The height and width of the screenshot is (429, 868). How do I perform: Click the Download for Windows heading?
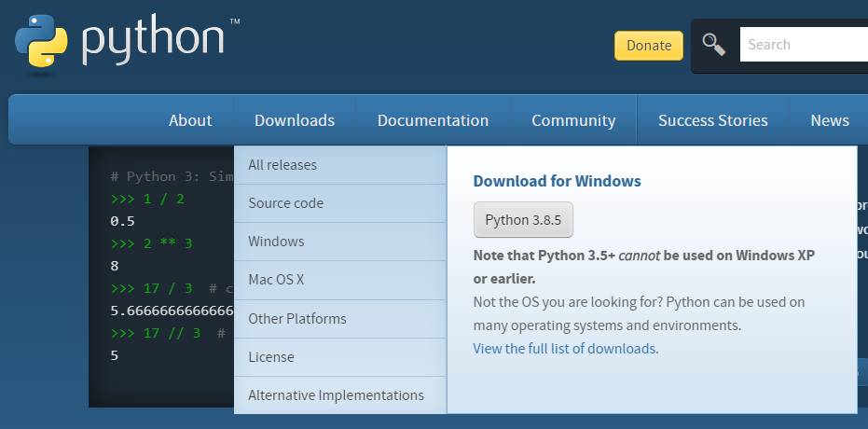[557, 181]
